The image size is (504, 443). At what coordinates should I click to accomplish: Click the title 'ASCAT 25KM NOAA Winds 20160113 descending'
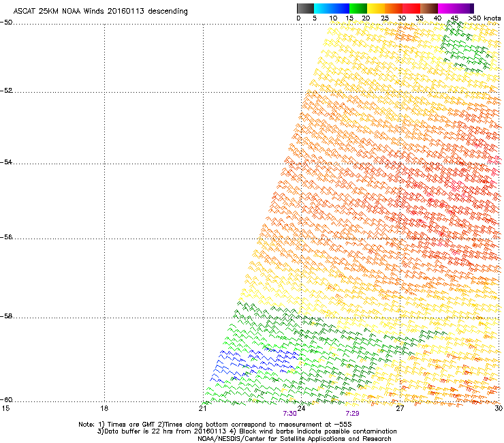[x=100, y=11]
